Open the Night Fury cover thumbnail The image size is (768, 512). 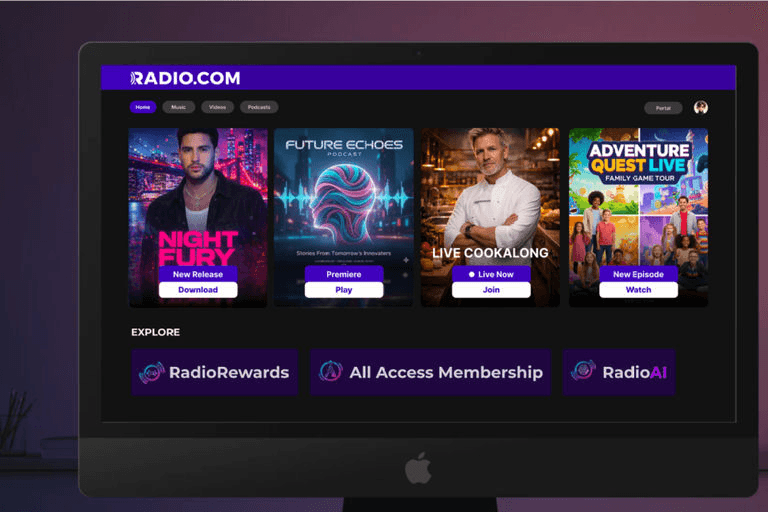point(198,218)
